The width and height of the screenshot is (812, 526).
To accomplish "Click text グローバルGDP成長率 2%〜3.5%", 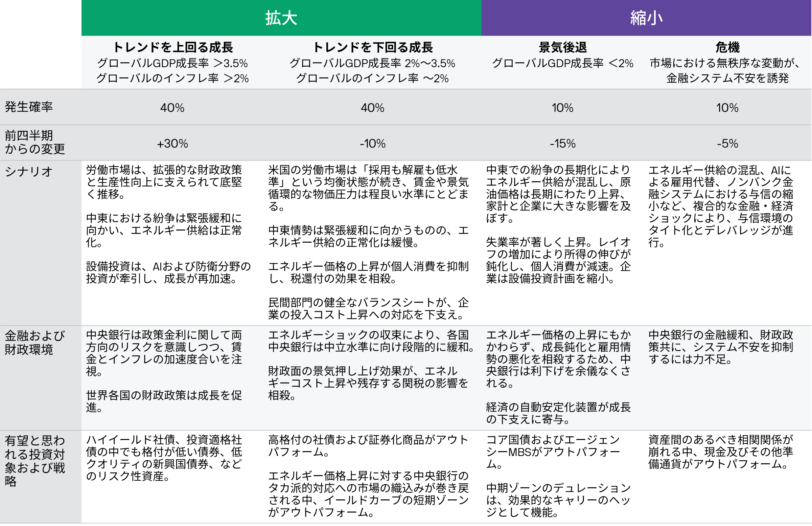I will (x=373, y=63).
